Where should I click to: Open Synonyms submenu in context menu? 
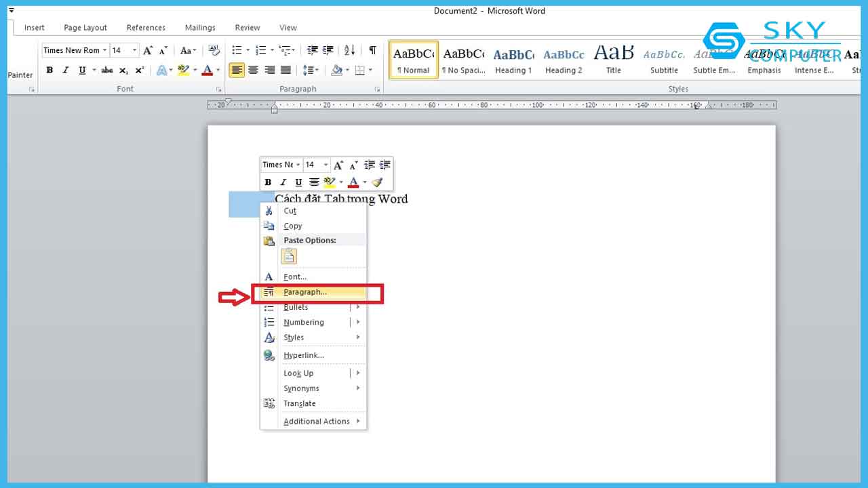(x=314, y=388)
